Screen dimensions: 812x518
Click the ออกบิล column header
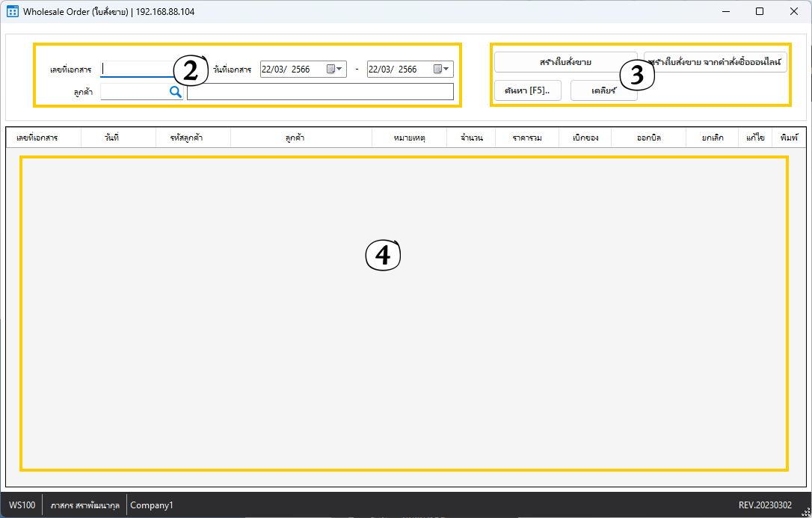648,138
